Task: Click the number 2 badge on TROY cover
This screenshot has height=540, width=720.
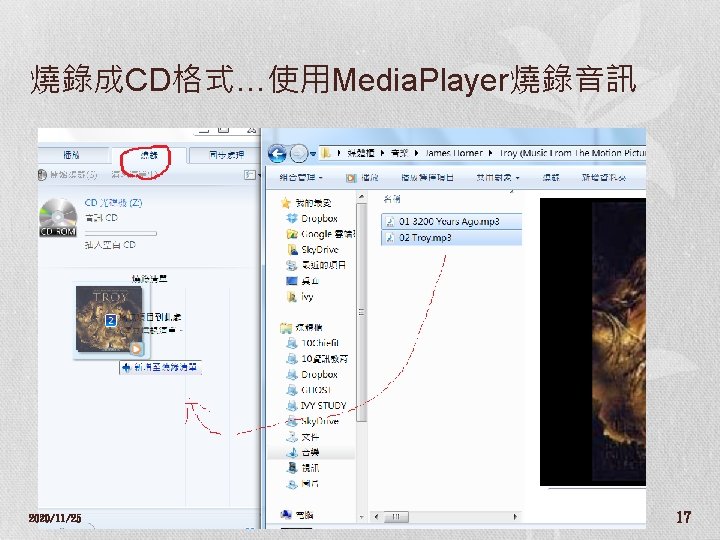Action: 111,320
